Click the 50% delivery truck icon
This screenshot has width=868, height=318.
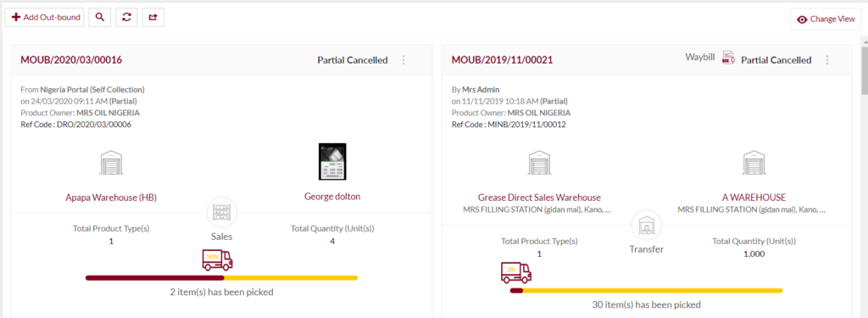(x=217, y=259)
